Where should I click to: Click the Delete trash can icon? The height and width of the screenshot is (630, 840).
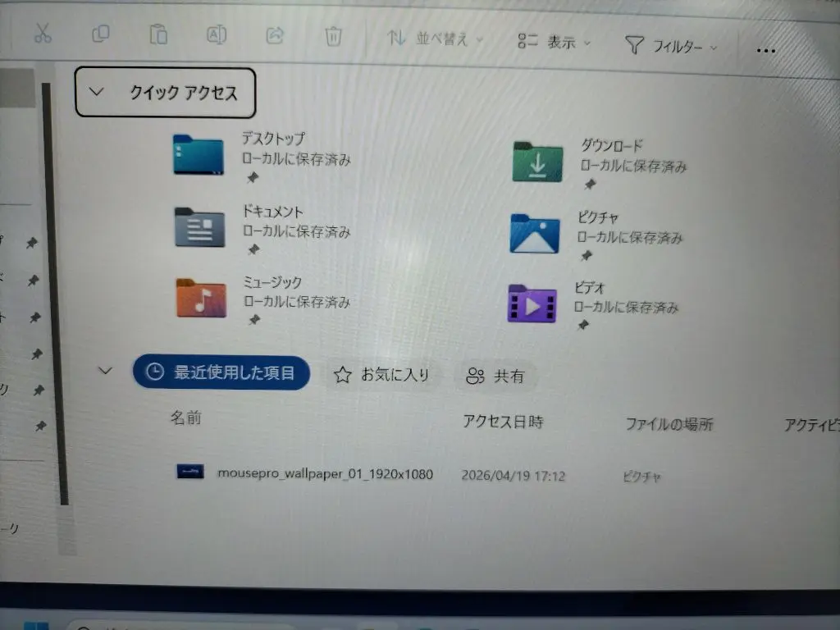coord(333,36)
